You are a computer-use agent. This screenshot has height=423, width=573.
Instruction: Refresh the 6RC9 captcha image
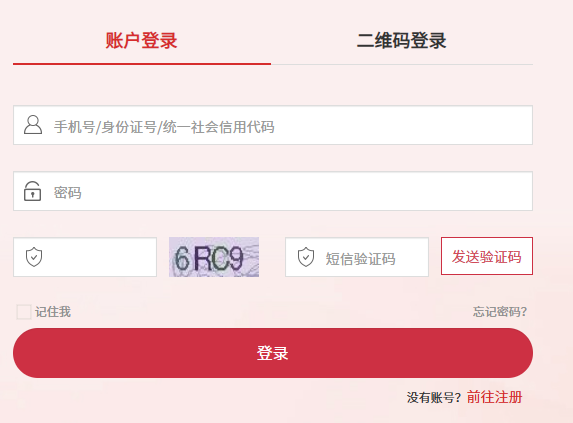click(214, 257)
